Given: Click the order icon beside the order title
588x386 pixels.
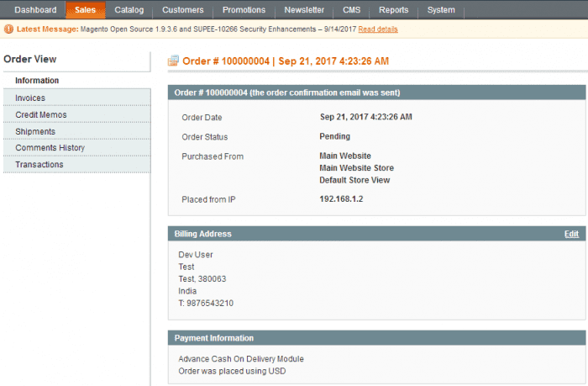Looking at the screenshot, I should (174, 61).
